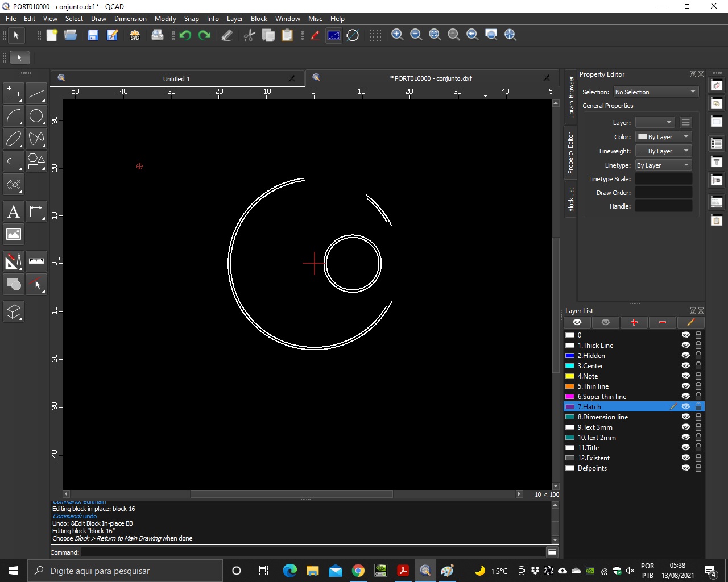The image size is (728, 582).
Task: Open the Dimension menu
Action: [130, 19]
